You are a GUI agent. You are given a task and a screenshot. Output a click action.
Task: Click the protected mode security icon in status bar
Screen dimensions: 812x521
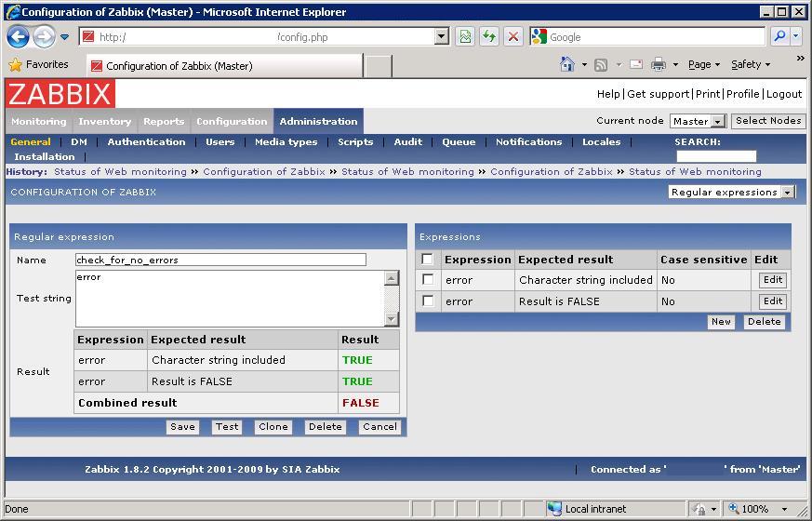699,509
